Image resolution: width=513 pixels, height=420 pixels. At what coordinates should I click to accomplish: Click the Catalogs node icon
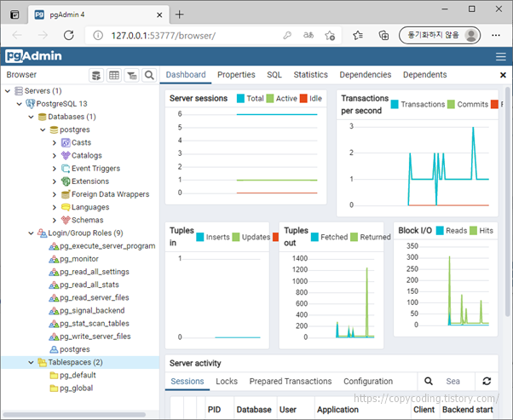tap(66, 155)
